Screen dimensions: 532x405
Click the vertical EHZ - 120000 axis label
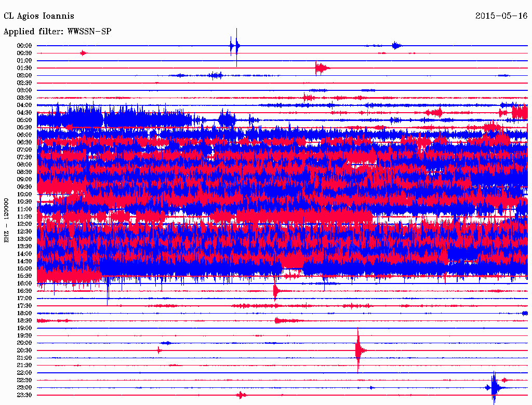7,220
